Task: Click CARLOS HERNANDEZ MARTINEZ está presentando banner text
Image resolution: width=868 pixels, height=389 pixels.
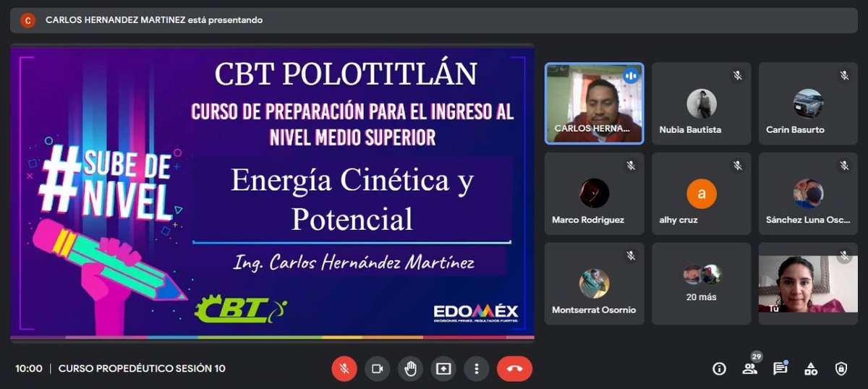Action: 154,20
